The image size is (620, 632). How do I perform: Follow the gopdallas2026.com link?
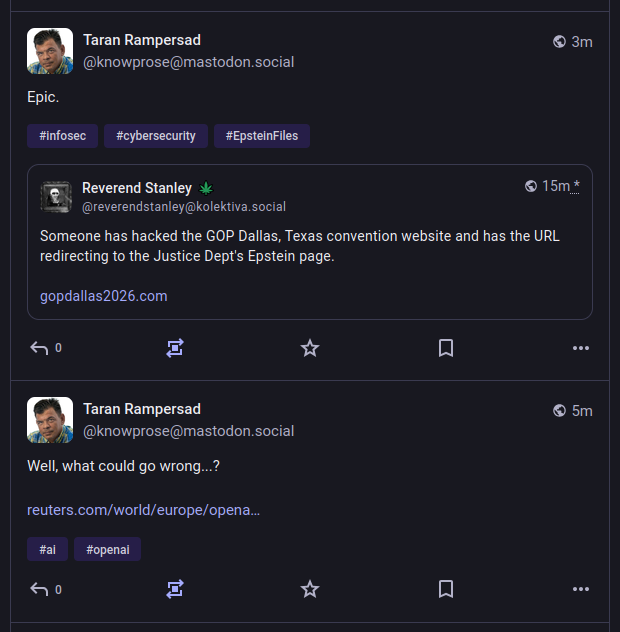pyautogui.click(x=104, y=296)
